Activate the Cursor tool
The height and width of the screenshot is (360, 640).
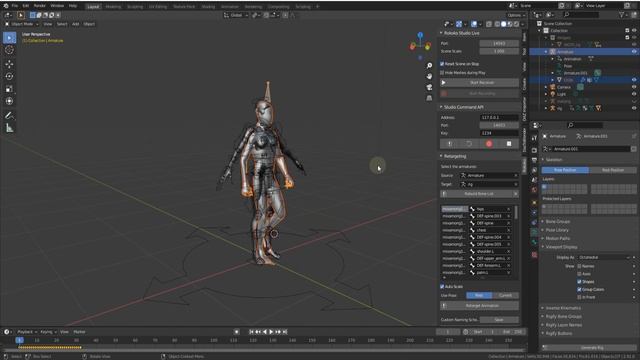[9, 50]
